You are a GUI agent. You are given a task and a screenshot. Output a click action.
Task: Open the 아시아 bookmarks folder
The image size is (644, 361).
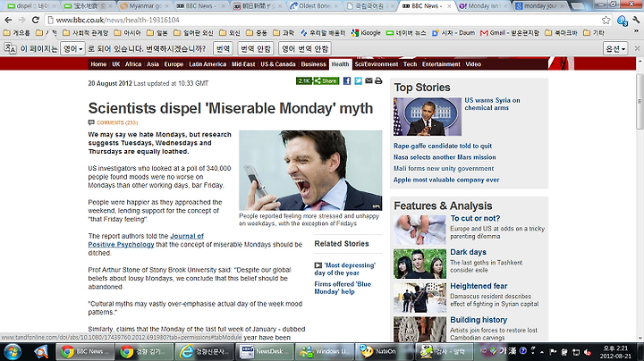point(127,33)
